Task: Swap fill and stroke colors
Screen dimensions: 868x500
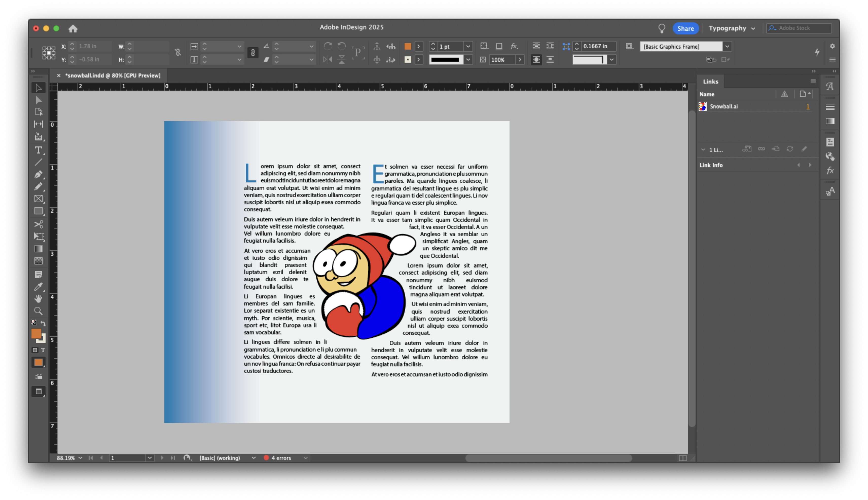Action: point(43,323)
